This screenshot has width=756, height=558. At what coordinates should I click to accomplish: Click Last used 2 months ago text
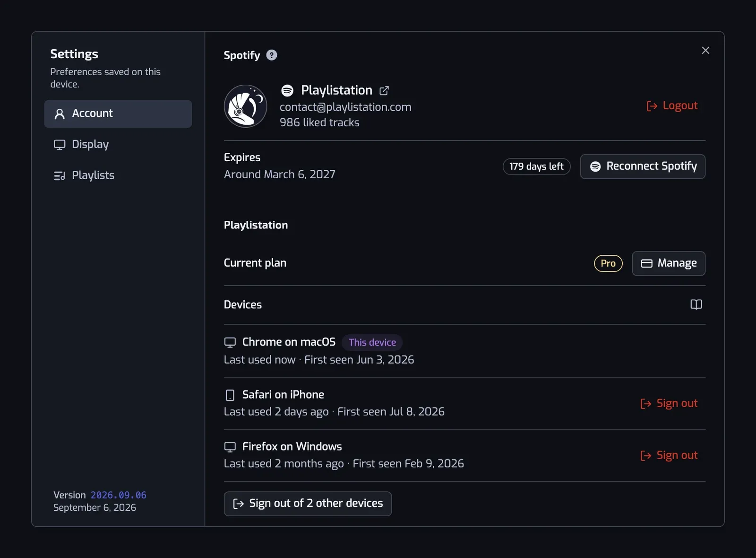(x=284, y=463)
